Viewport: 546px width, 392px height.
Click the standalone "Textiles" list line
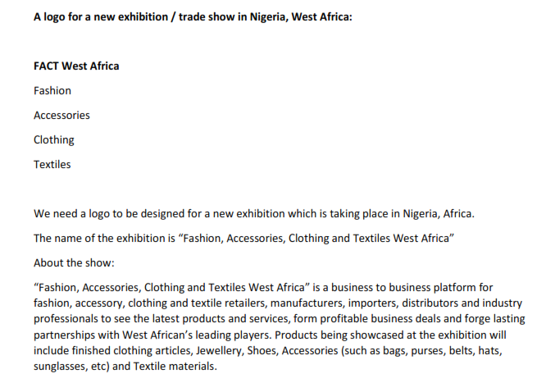(52, 164)
